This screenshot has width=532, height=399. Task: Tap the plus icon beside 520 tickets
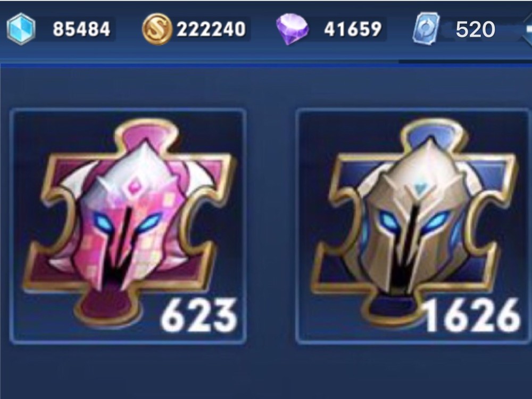528,29
